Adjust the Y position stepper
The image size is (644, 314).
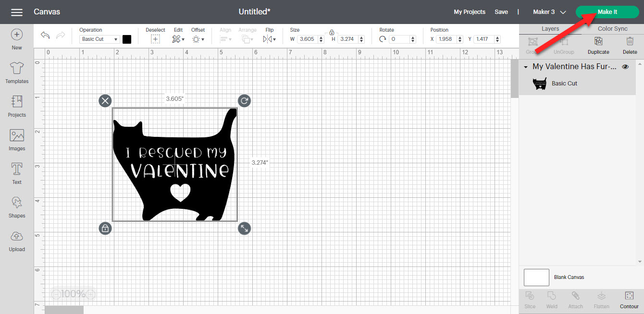tap(497, 39)
